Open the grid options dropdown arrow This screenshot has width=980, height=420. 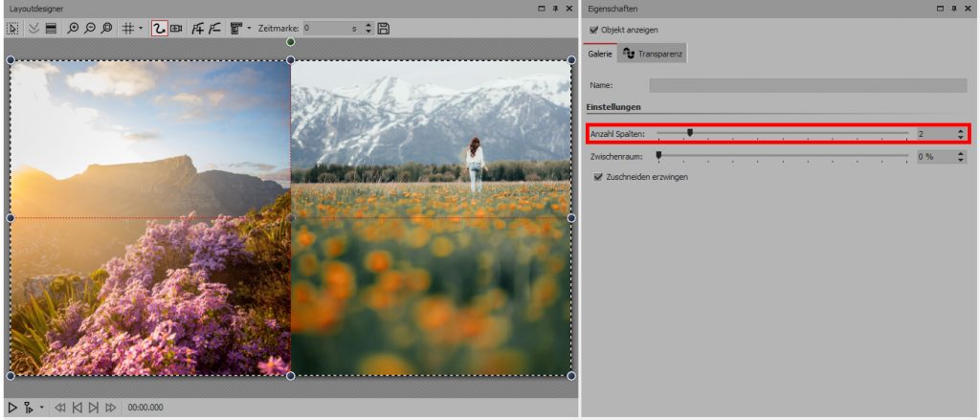click(x=141, y=29)
